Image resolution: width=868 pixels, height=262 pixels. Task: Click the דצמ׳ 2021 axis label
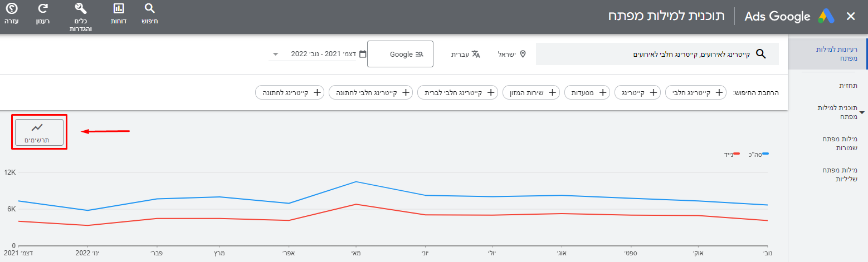tap(19, 253)
